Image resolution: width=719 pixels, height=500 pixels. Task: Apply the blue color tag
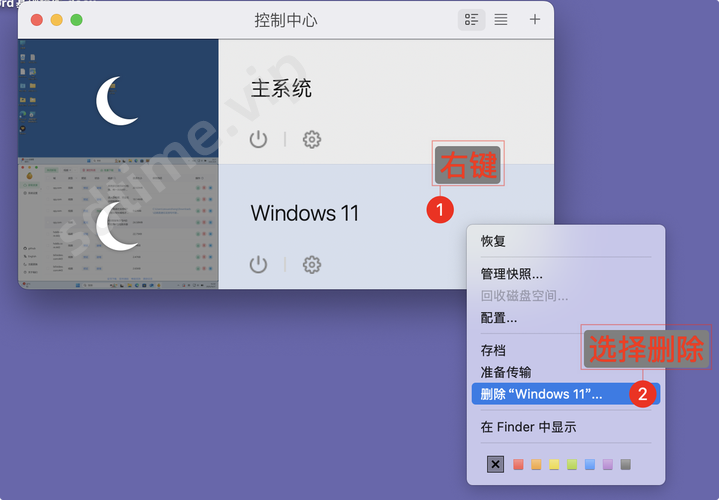point(590,464)
